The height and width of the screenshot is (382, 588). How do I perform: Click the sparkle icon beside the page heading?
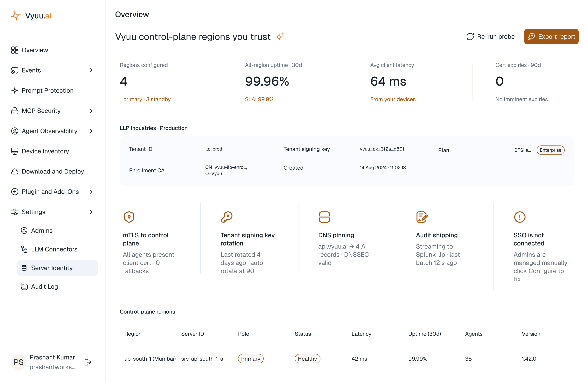(279, 37)
